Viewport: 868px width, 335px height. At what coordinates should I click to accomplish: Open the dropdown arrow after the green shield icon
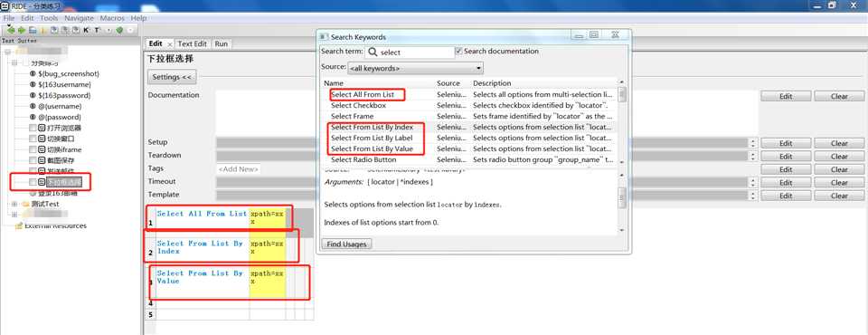129,30
